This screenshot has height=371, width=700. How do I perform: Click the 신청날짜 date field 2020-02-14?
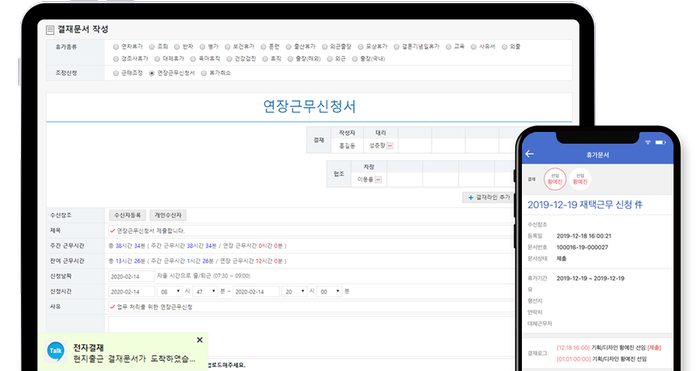(x=131, y=276)
